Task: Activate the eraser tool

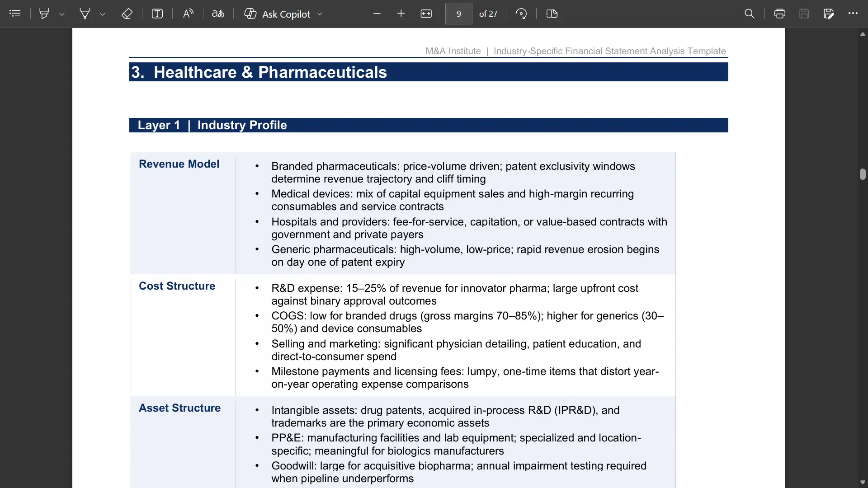Action: (x=127, y=14)
